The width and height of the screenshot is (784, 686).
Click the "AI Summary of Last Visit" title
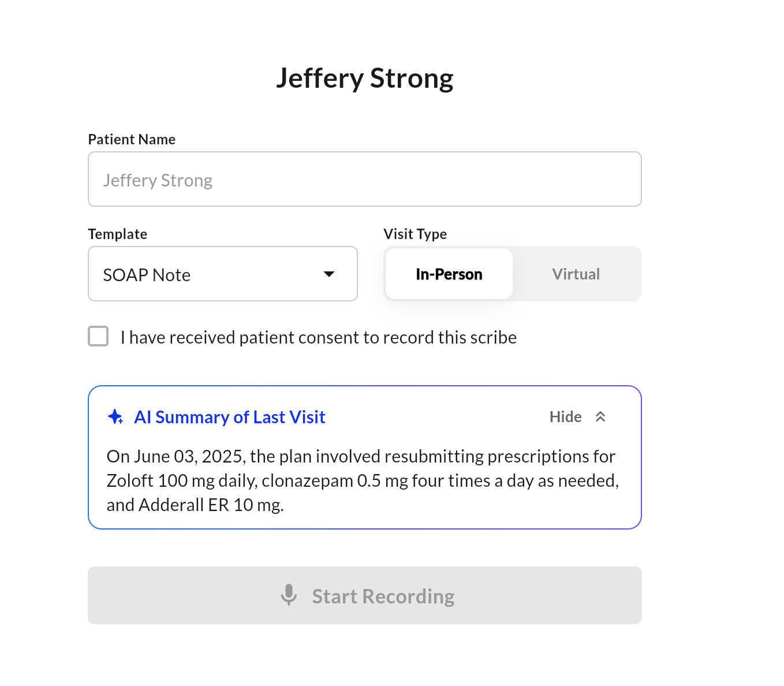coord(230,417)
